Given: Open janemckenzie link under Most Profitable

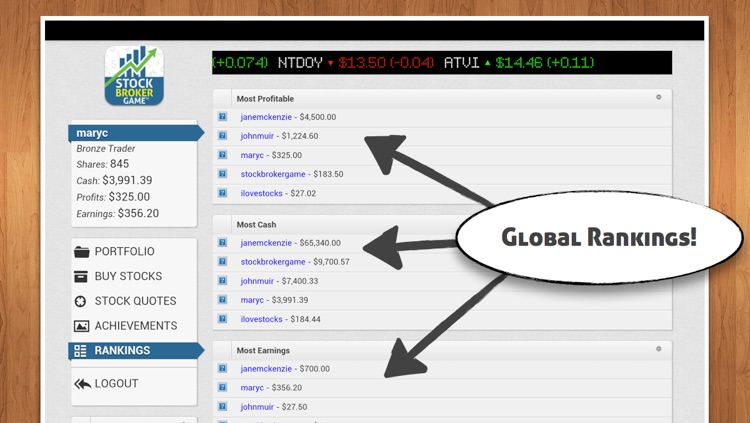Looking at the screenshot, I should [266, 117].
